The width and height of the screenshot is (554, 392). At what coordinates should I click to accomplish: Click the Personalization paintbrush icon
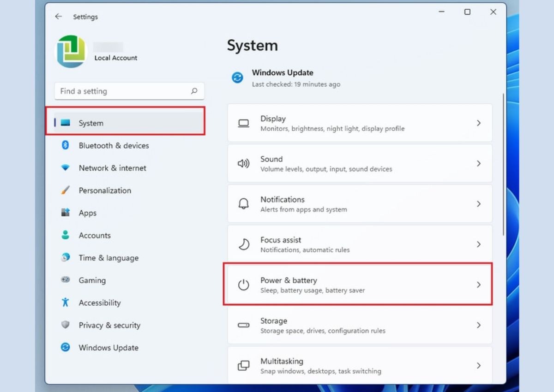click(x=66, y=190)
